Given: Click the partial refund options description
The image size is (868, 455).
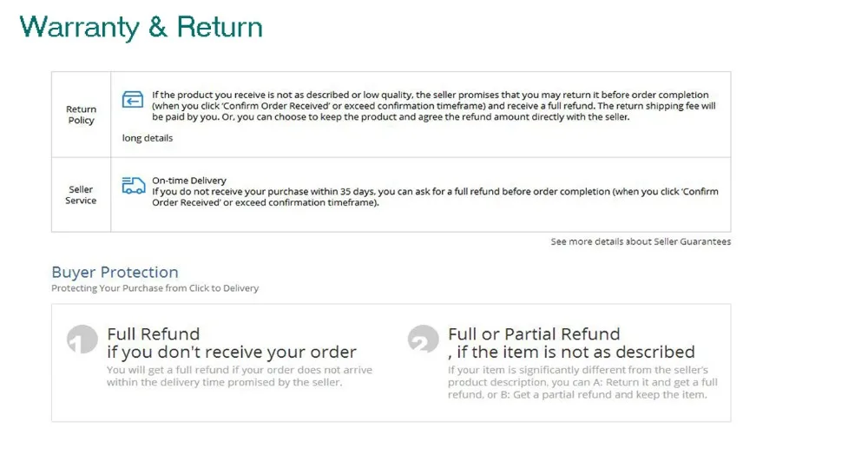Looking at the screenshot, I should (x=583, y=382).
